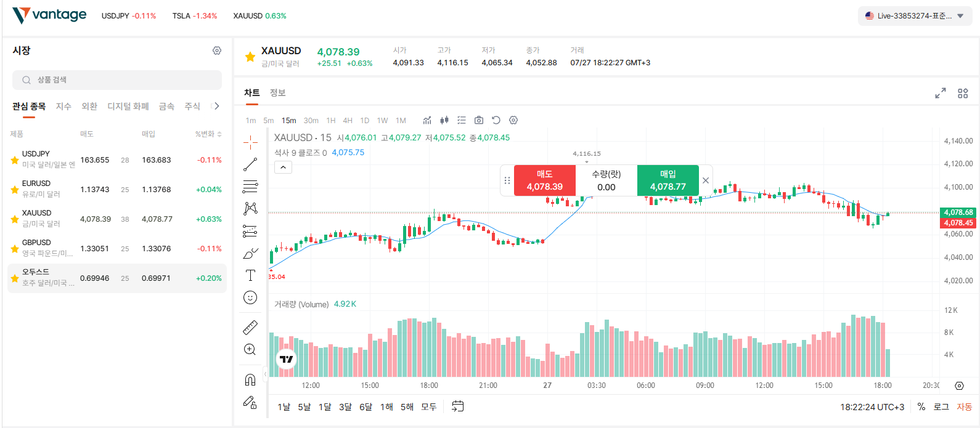Select the trend line drawing tool
980x428 pixels.
[x=250, y=164]
